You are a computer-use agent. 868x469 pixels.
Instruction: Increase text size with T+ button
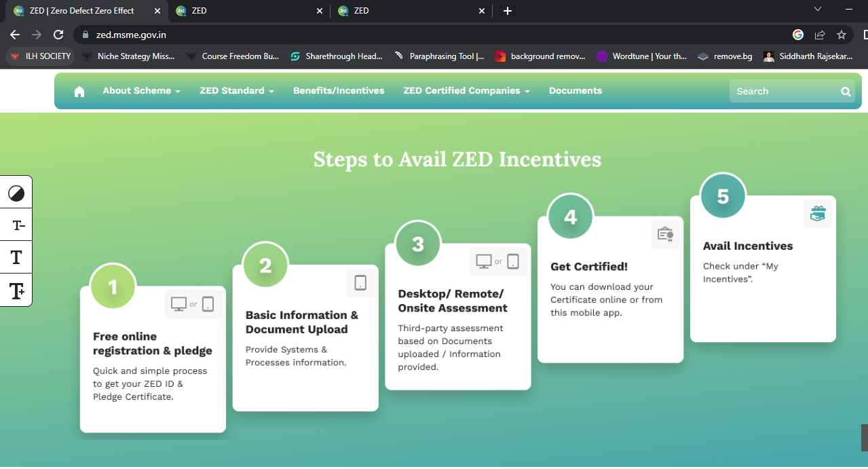click(x=16, y=290)
